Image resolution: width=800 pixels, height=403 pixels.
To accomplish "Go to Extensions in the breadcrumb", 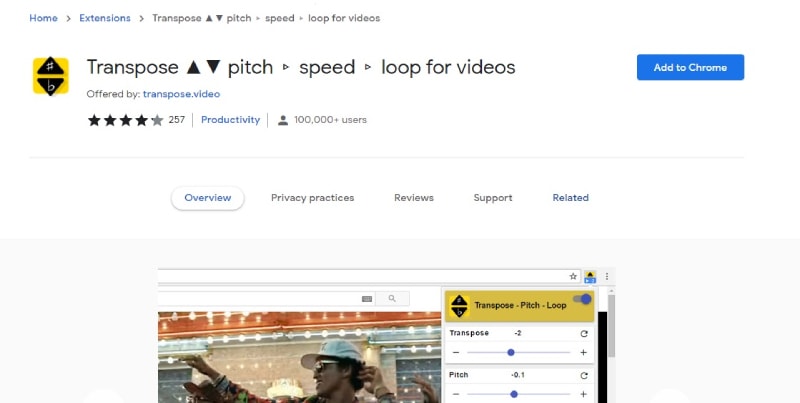I will coord(105,18).
